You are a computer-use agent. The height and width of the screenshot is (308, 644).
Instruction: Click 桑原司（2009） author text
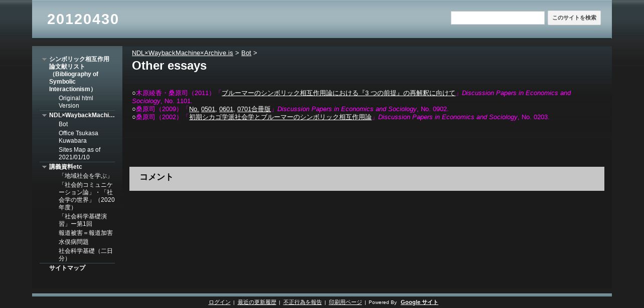[x=160, y=109]
